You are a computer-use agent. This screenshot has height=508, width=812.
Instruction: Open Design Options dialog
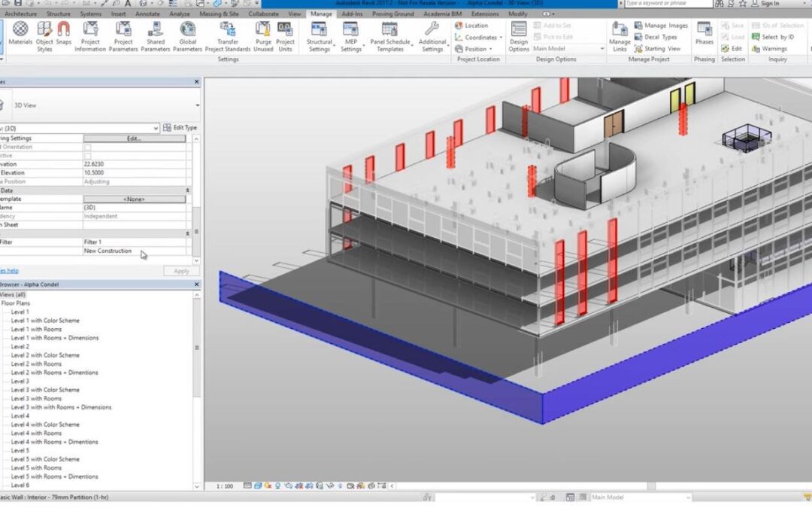pyautogui.click(x=518, y=36)
